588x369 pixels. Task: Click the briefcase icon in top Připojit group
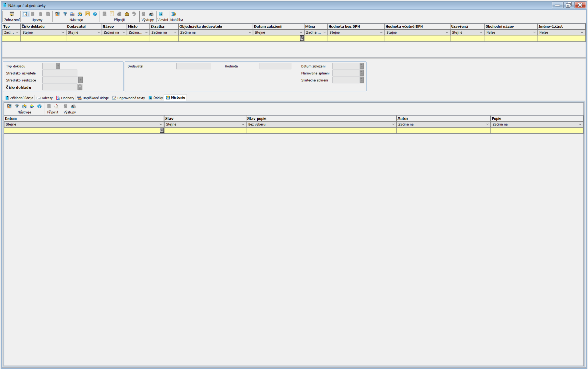pyautogui.click(x=127, y=14)
